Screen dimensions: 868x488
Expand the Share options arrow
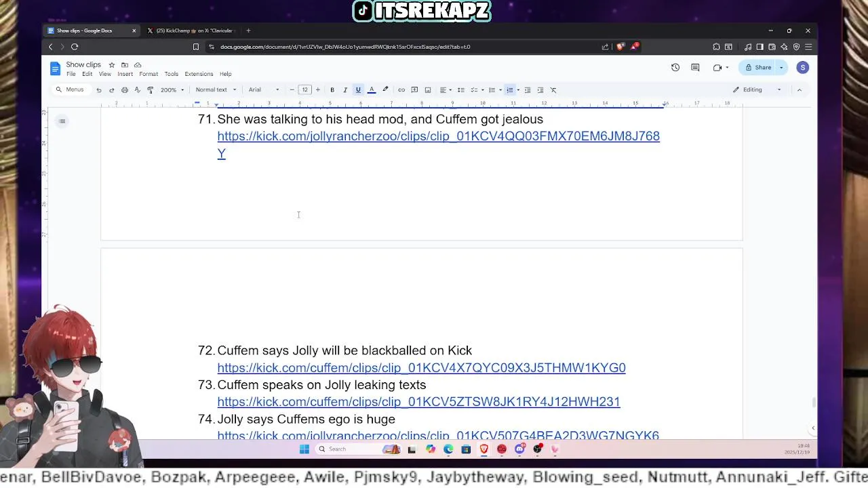pos(781,68)
